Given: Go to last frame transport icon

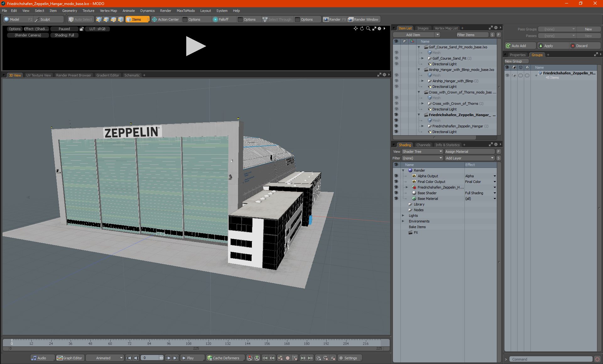Looking at the screenshot, I should (x=176, y=358).
